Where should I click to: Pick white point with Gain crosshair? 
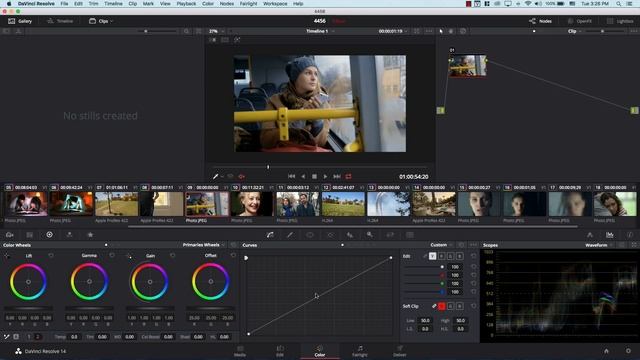pos(129,256)
